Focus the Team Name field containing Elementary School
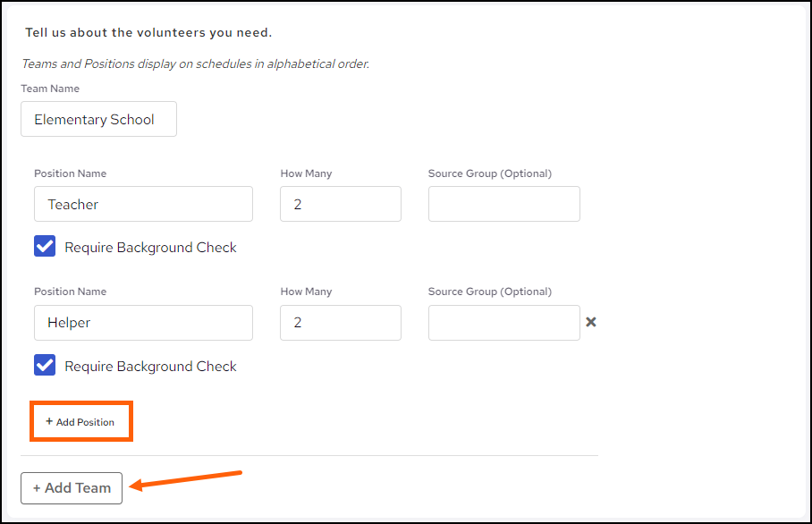 [x=98, y=119]
